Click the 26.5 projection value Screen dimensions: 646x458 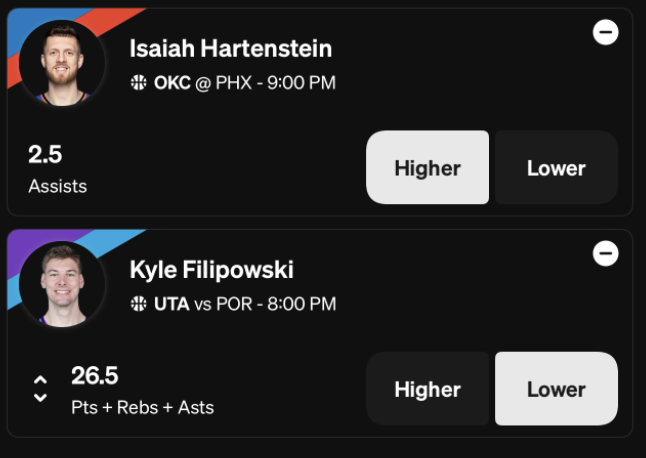(95, 376)
